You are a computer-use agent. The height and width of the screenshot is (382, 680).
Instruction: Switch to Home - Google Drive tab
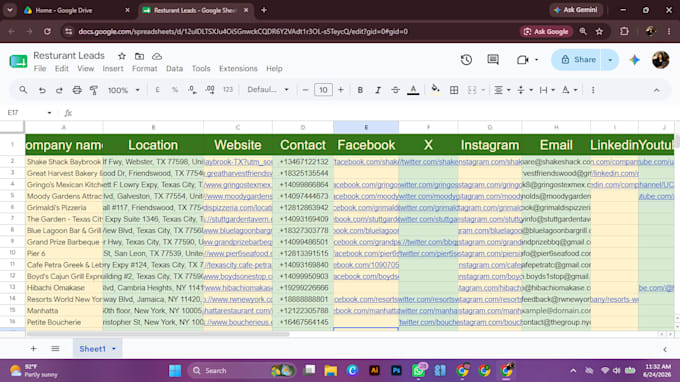click(76, 10)
